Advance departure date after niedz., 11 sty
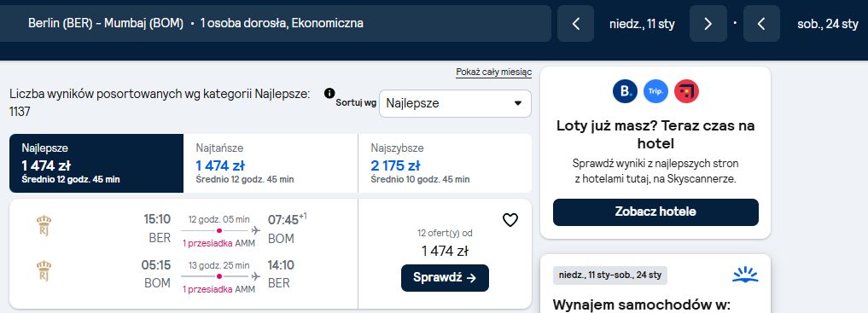This screenshot has height=313, width=868. pos(708,24)
